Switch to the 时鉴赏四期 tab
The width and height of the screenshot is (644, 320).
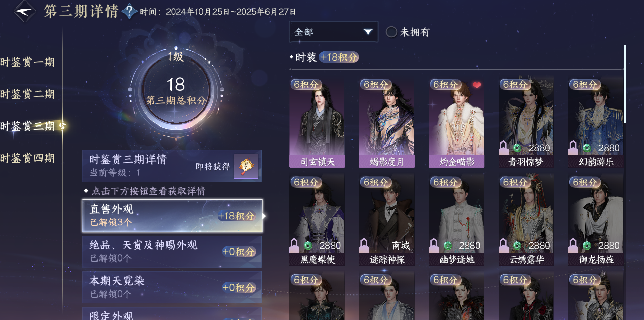tap(28, 158)
